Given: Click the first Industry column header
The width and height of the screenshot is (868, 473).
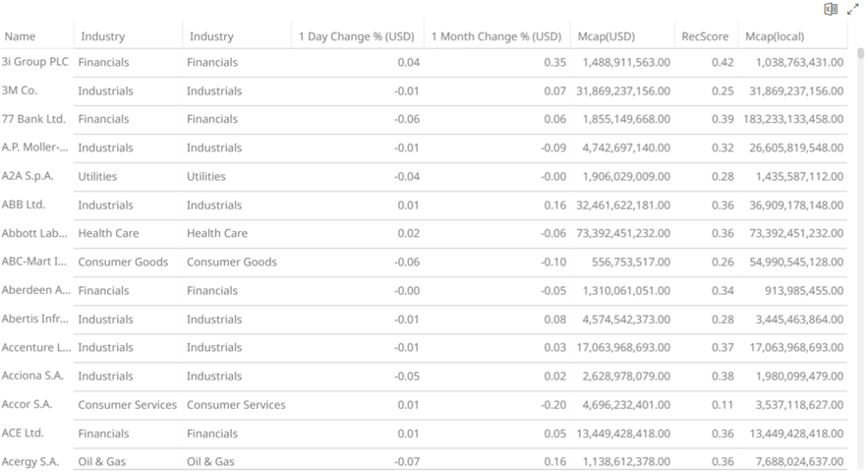Looking at the screenshot, I should pos(103,36).
